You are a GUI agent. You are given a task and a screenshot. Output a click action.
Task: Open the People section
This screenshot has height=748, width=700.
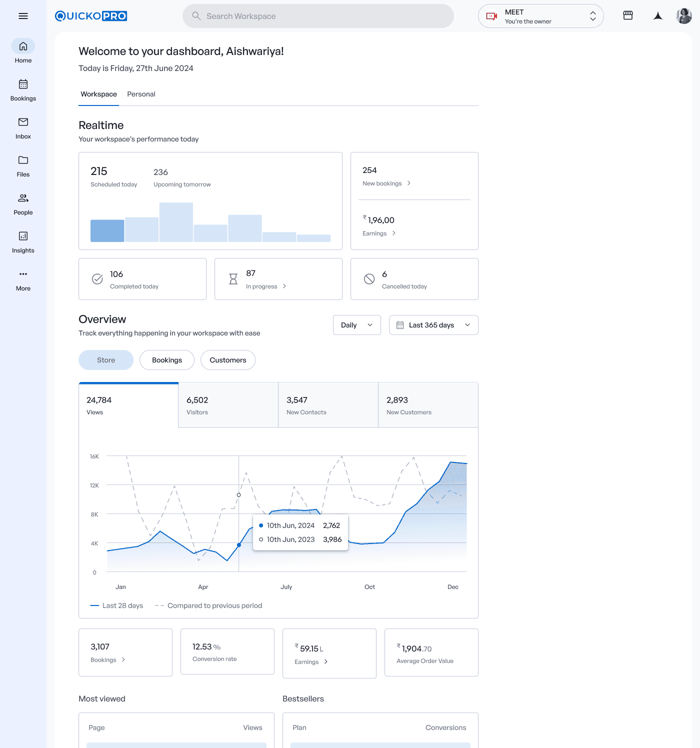23,203
